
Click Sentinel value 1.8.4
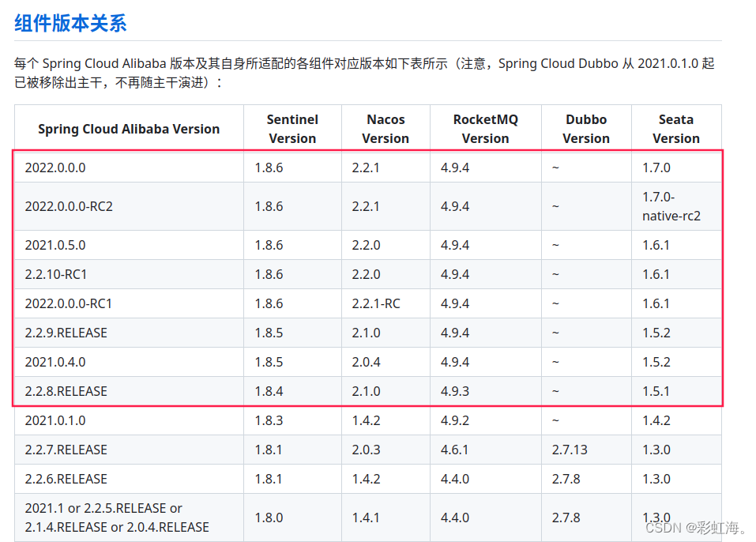click(269, 391)
